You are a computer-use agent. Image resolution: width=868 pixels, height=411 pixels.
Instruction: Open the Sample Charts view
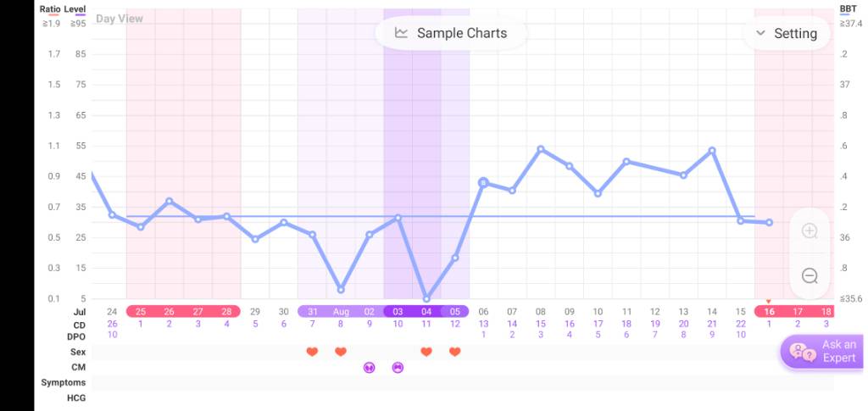click(x=451, y=33)
